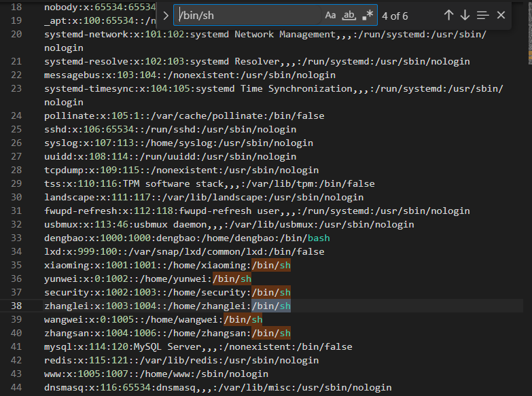Screen dimensions: 532x396
Task: Click the lxd user entry line
Action: [x=184, y=251]
